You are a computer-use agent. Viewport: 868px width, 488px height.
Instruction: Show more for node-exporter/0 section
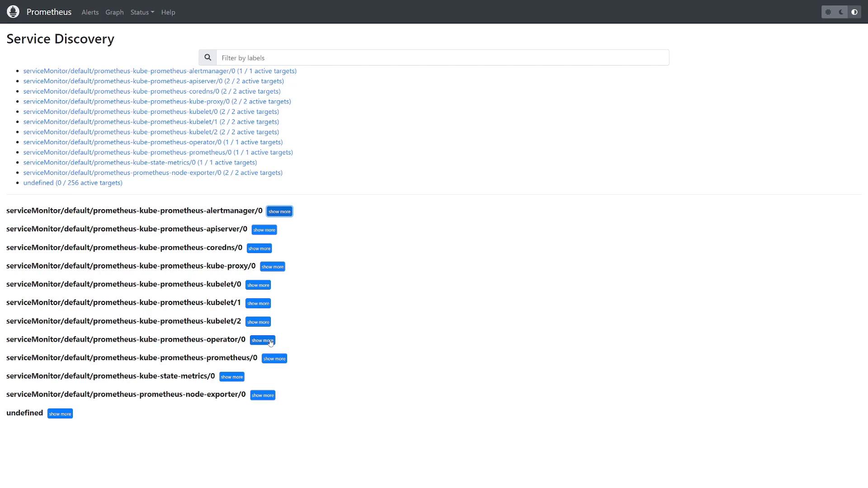click(263, 395)
